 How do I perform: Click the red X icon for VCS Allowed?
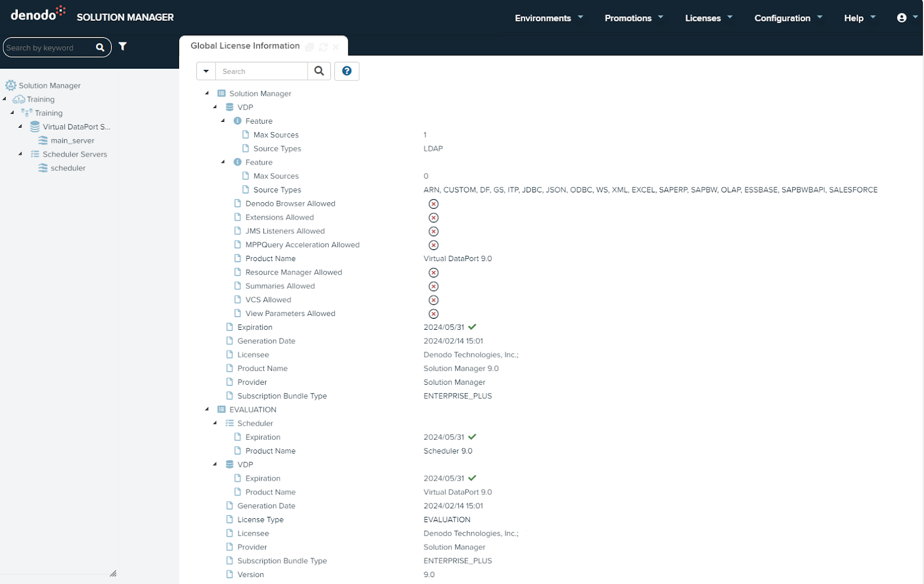pos(434,300)
